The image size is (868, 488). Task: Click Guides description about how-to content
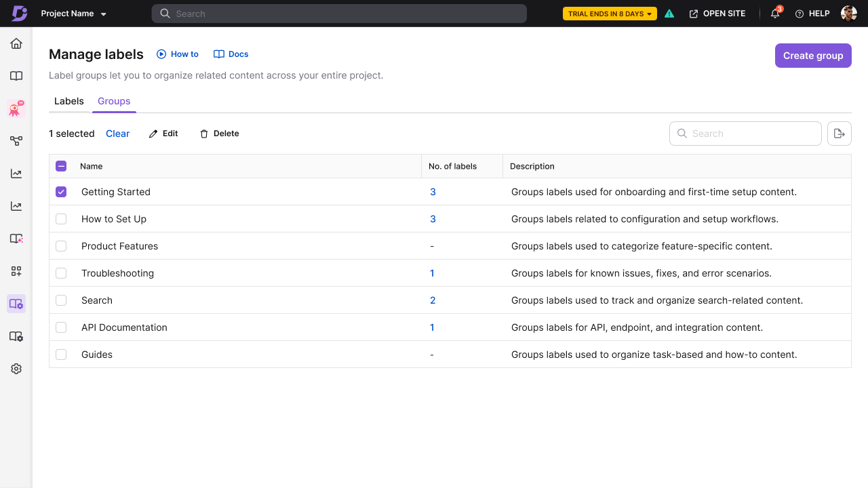(x=654, y=354)
